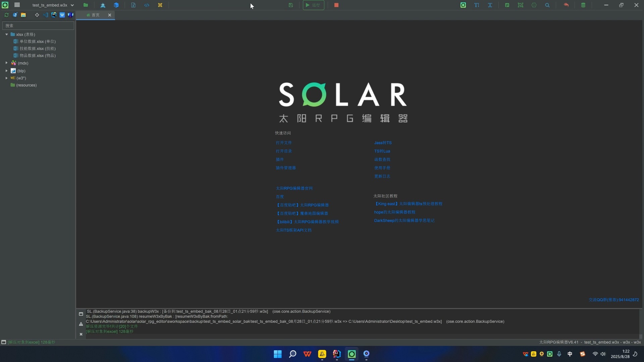Click the Warcraft-style sidebar toolbar icon
The height and width of the screenshot is (362, 644).
(x=70, y=15)
